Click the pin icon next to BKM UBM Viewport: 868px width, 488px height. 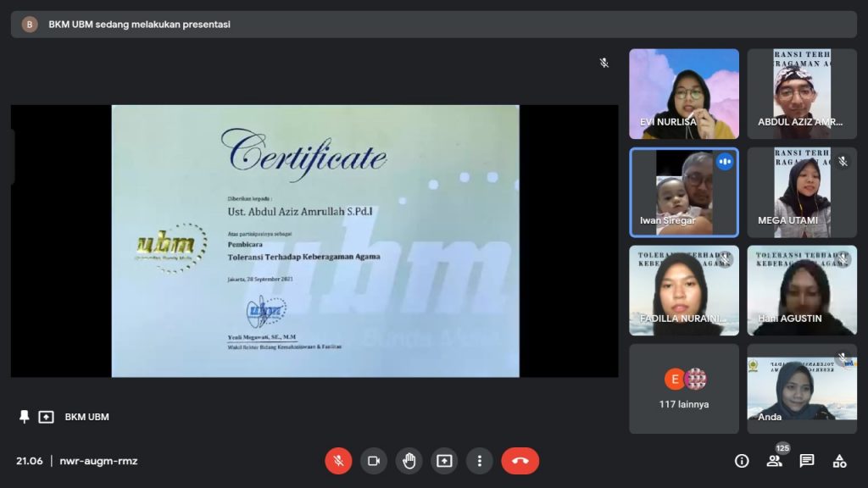[24, 417]
